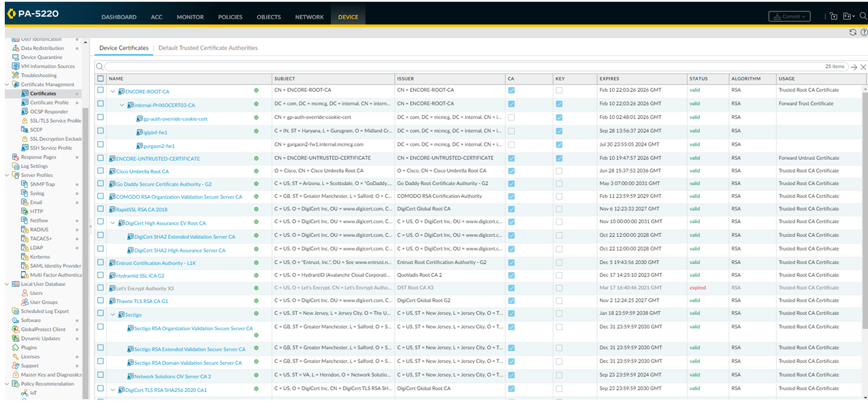The image size is (868, 403).
Task: Open Kerberos server profile icon
Action: [25, 257]
